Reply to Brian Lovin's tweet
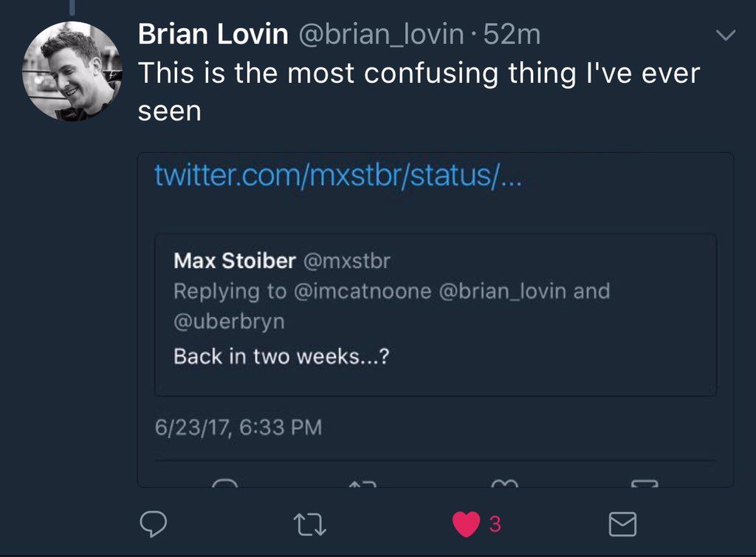This screenshot has width=756, height=557. [x=154, y=524]
